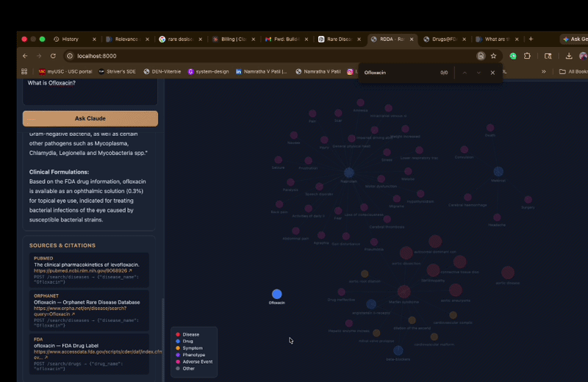Open the Downloads icon in toolbar
Screen dimensions: 588x382
569,56
